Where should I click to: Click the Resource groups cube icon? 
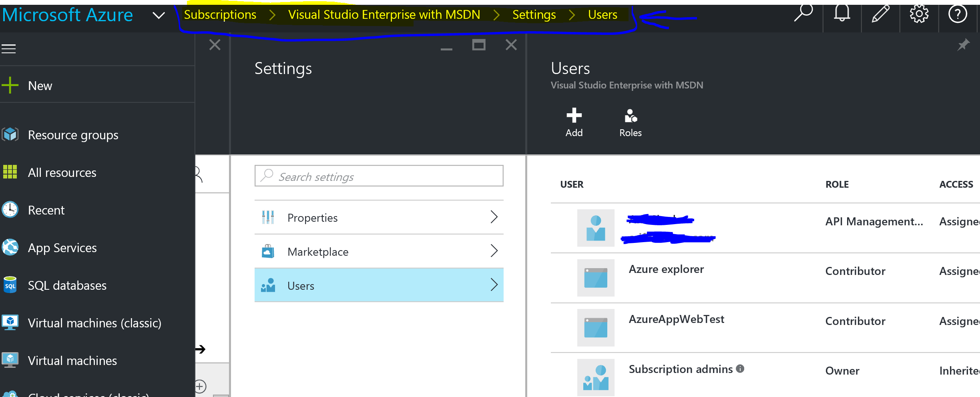(x=10, y=135)
